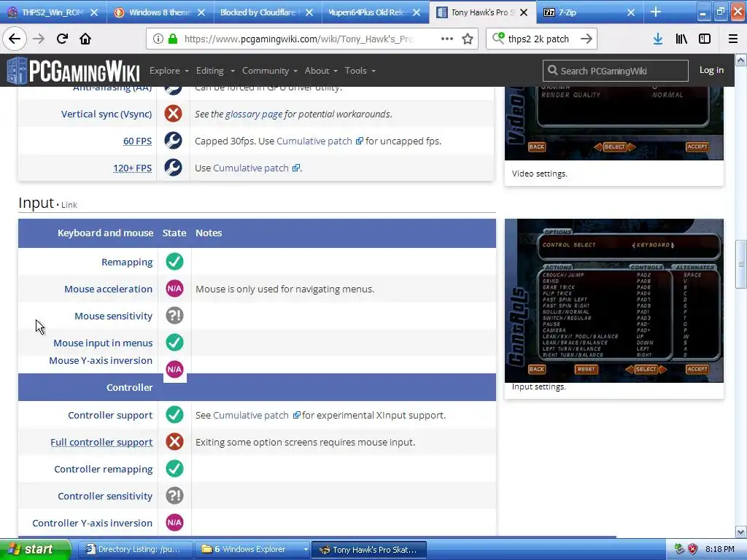Image resolution: width=747 pixels, height=560 pixels.
Task: Reload the page with the refresh icon
Action: pyautogui.click(x=62, y=39)
